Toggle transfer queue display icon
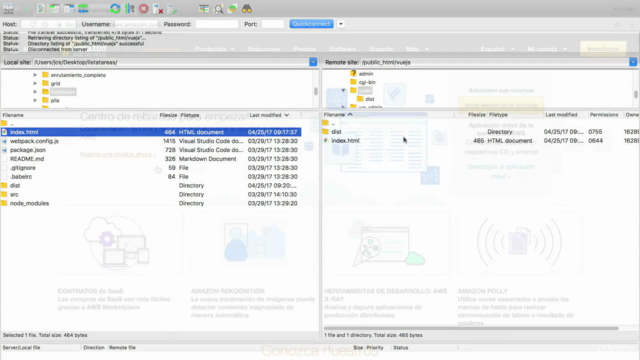The height and width of the screenshot is (360, 640). [83, 9]
